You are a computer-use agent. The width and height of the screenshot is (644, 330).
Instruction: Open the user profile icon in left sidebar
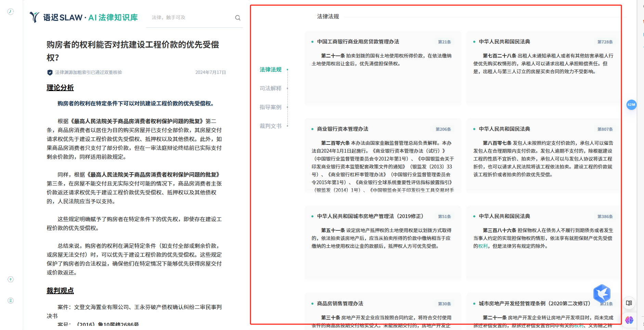[x=11, y=301]
